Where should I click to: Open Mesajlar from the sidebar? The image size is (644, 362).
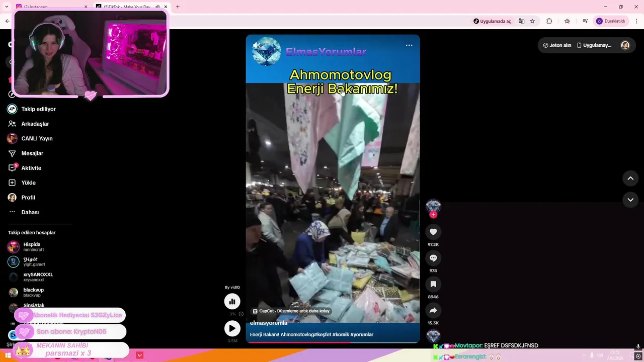click(26, 153)
